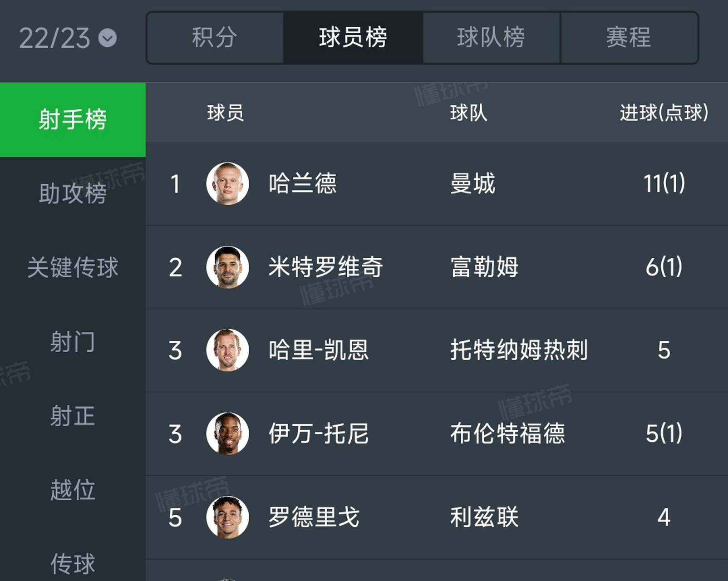This screenshot has width=728, height=581.
Task: Click Harry Kane's player avatar
Action: click(228, 350)
